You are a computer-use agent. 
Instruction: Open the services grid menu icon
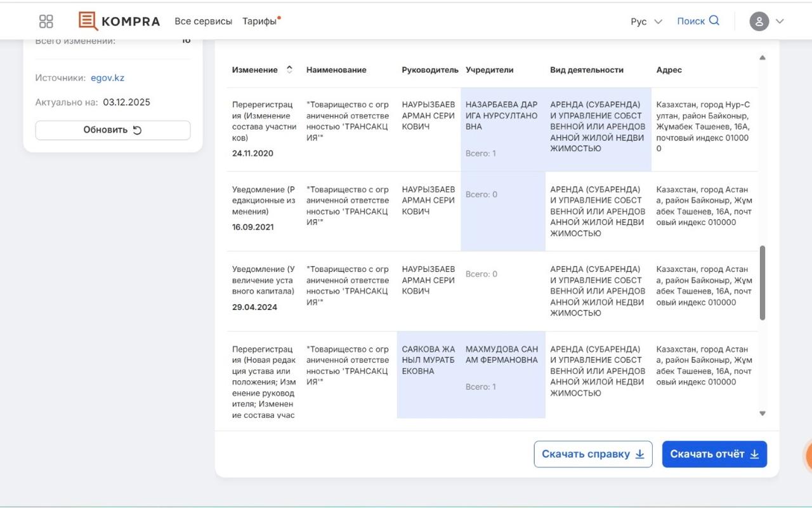[x=46, y=21]
